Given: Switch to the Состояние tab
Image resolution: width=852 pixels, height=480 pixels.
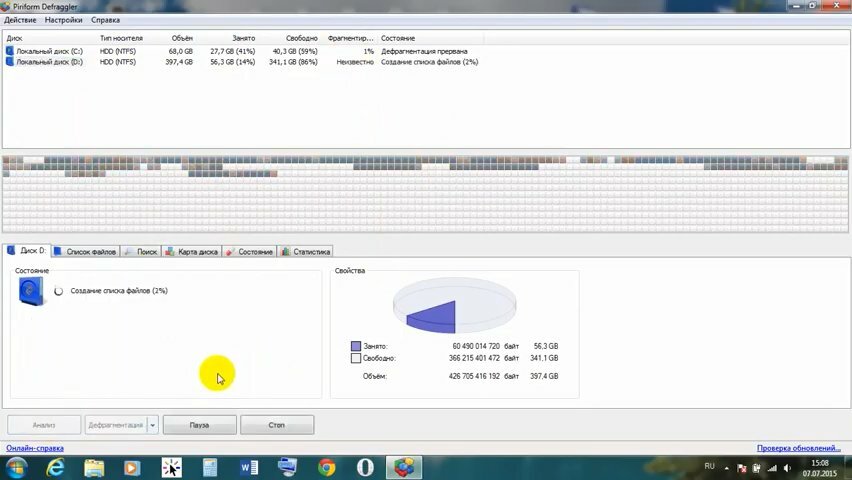Looking at the screenshot, I should tap(250, 252).
